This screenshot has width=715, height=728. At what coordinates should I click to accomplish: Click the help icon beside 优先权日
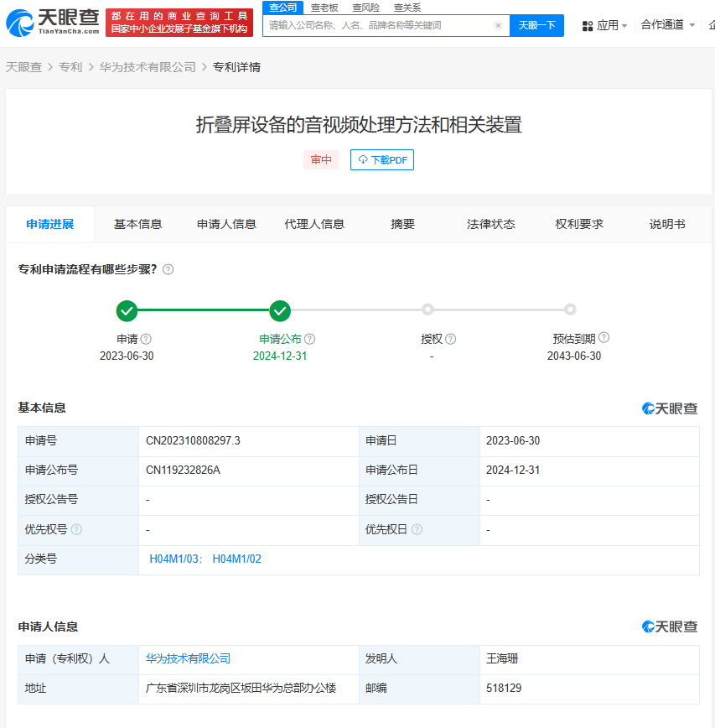click(417, 529)
